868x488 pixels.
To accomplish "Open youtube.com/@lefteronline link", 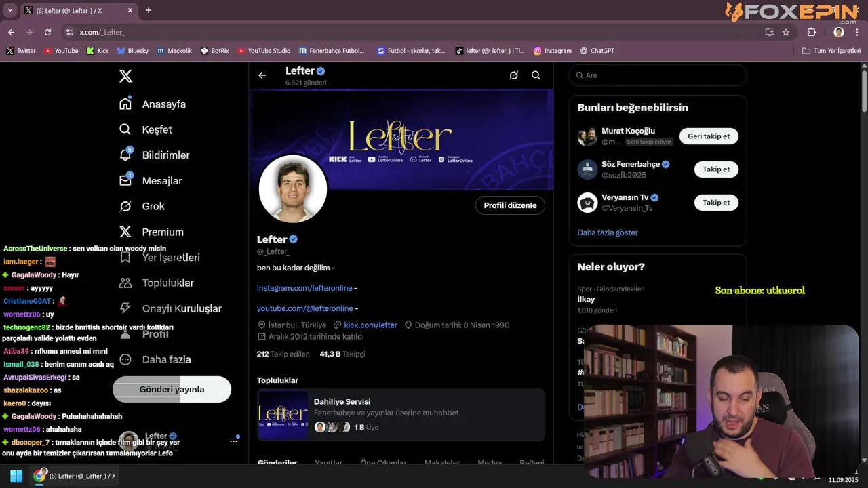I will (x=304, y=308).
